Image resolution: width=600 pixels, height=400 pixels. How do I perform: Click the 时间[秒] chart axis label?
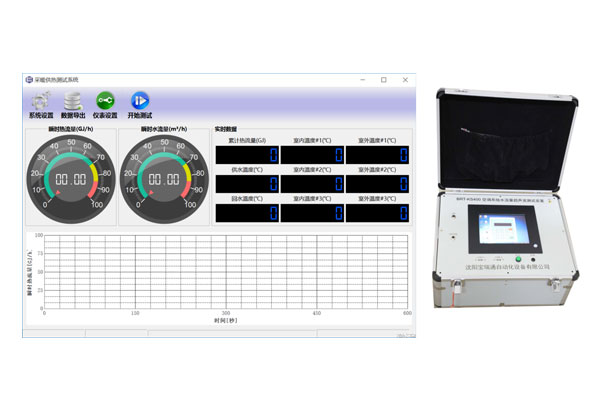coord(226,320)
